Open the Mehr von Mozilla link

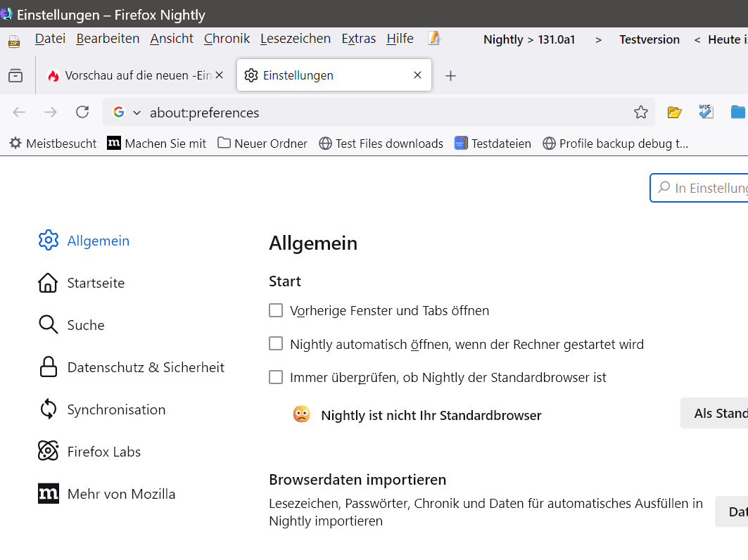(x=121, y=494)
